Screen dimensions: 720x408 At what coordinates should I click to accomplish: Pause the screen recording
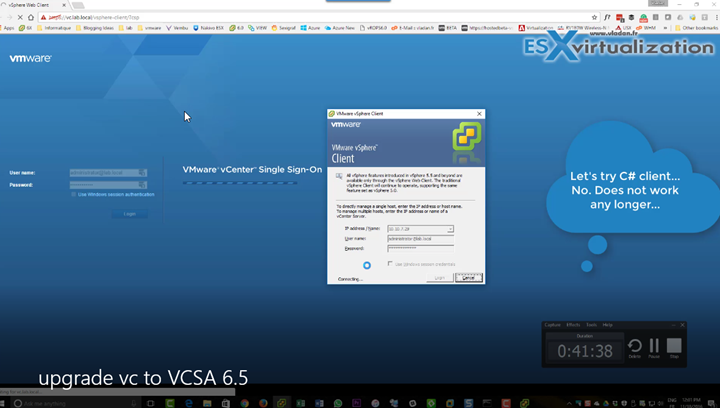click(654, 348)
